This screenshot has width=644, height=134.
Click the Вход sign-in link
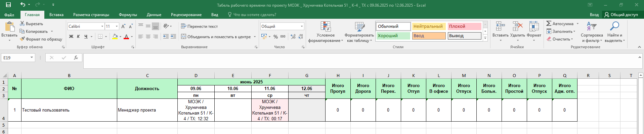(594, 15)
